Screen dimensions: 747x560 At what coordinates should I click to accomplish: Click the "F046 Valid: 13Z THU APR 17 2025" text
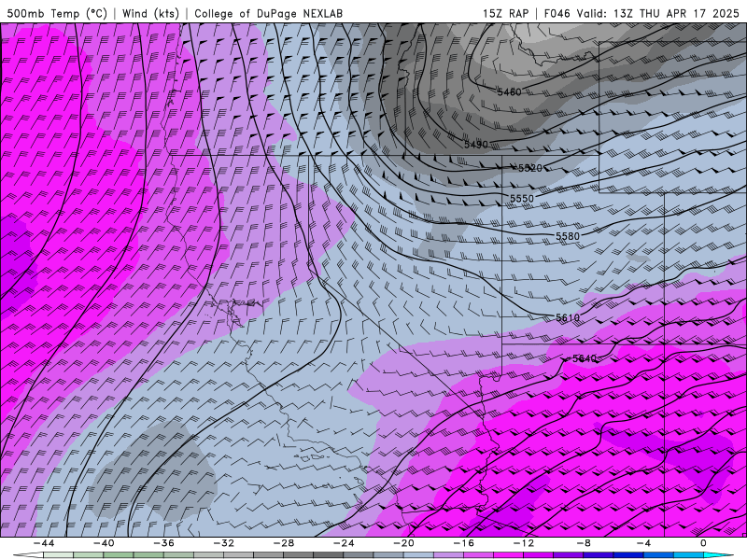(x=641, y=13)
